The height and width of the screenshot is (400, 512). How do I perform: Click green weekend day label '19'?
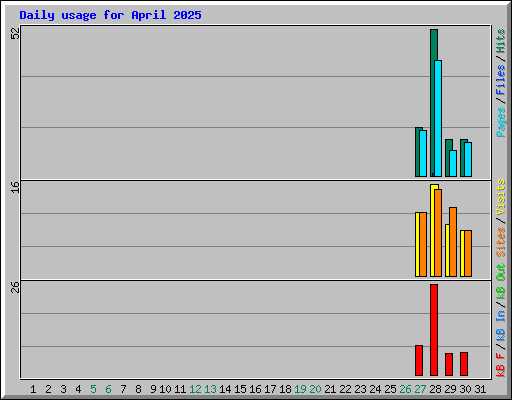click(x=300, y=389)
